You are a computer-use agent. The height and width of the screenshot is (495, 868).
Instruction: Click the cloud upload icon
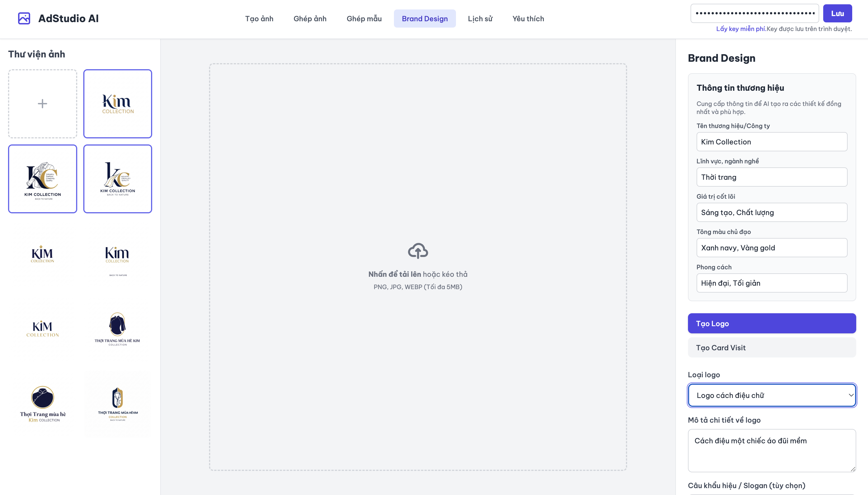[x=418, y=251]
